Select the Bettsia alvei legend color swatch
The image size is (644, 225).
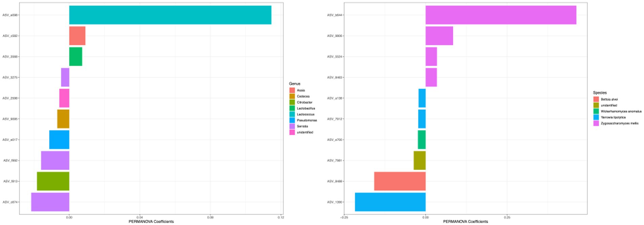coord(596,99)
